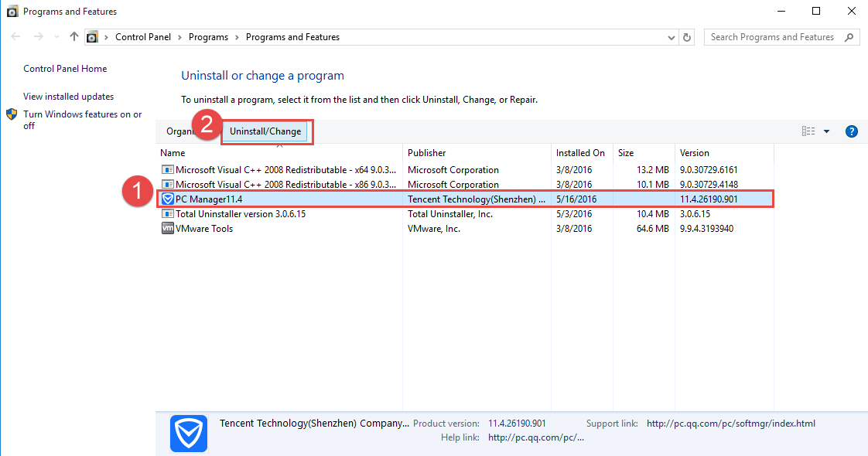Click the 5/16/2016 installed date cell

576,199
